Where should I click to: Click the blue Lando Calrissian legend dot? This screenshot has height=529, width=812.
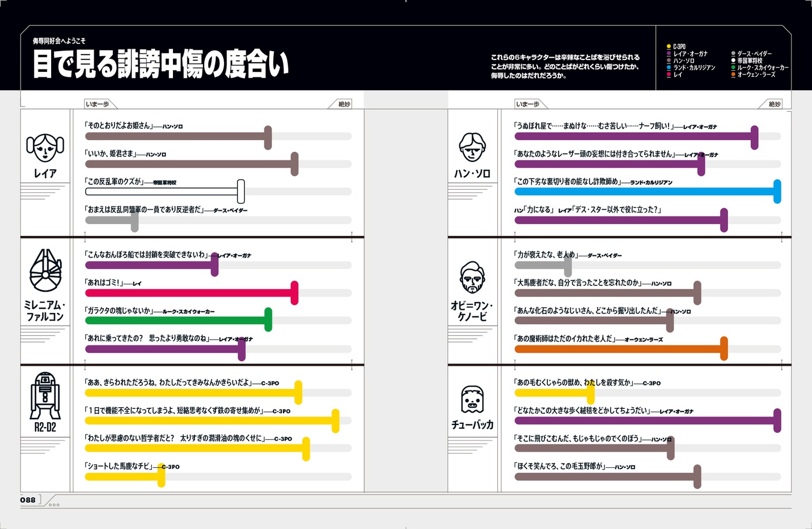pos(669,68)
